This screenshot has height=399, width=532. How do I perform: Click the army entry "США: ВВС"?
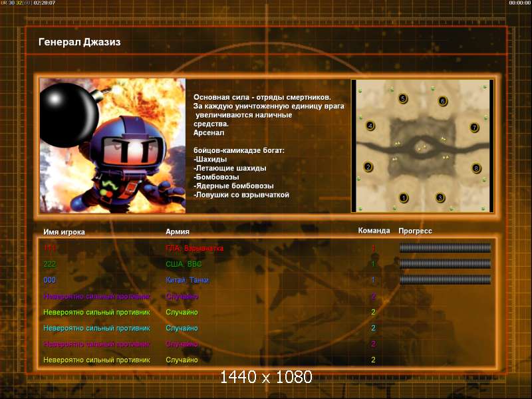(184, 264)
